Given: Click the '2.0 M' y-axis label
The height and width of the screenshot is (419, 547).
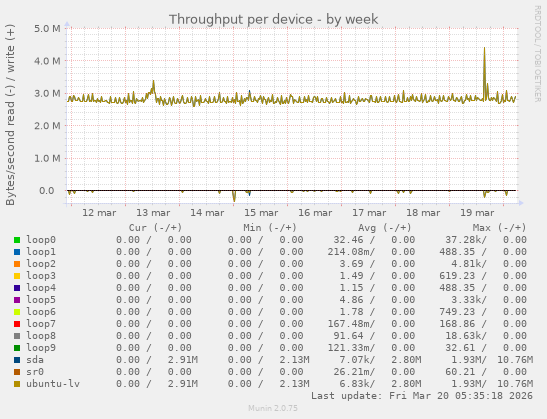Looking at the screenshot, I should pyautogui.click(x=47, y=126).
